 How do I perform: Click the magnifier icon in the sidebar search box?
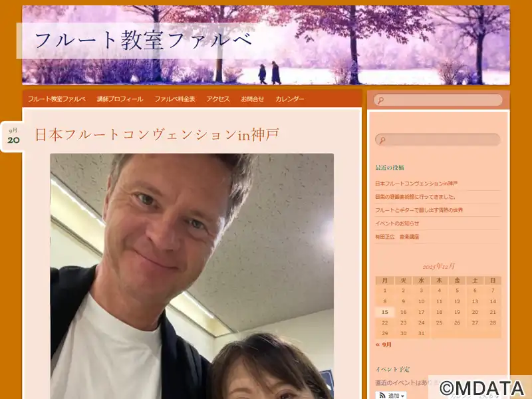tap(382, 140)
